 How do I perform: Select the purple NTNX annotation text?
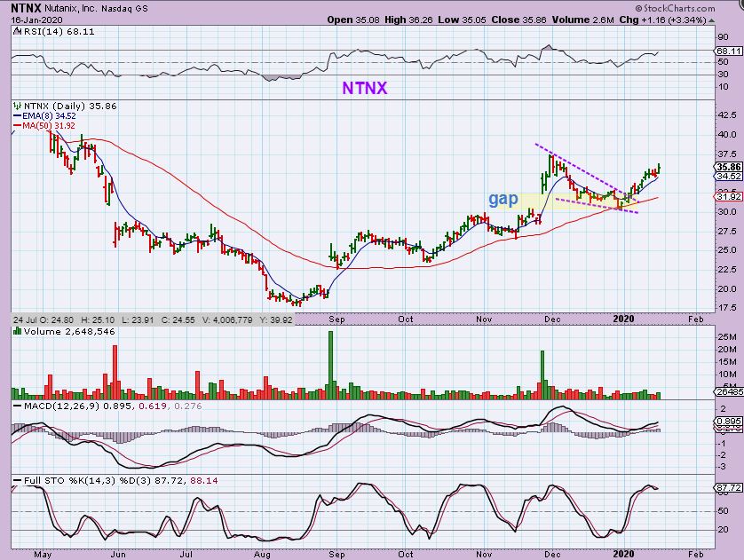click(365, 89)
